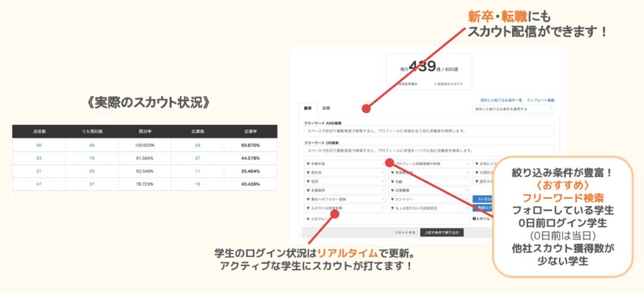
Task: Switch to the 新卒 tab
Action: [x=307, y=109]
